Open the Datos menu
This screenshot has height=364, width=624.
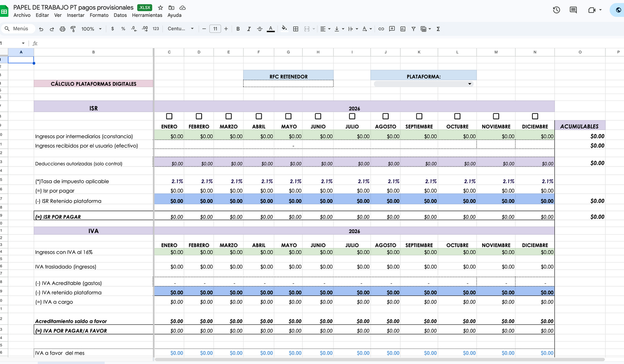pyautogui.click(x=120, y=15)
